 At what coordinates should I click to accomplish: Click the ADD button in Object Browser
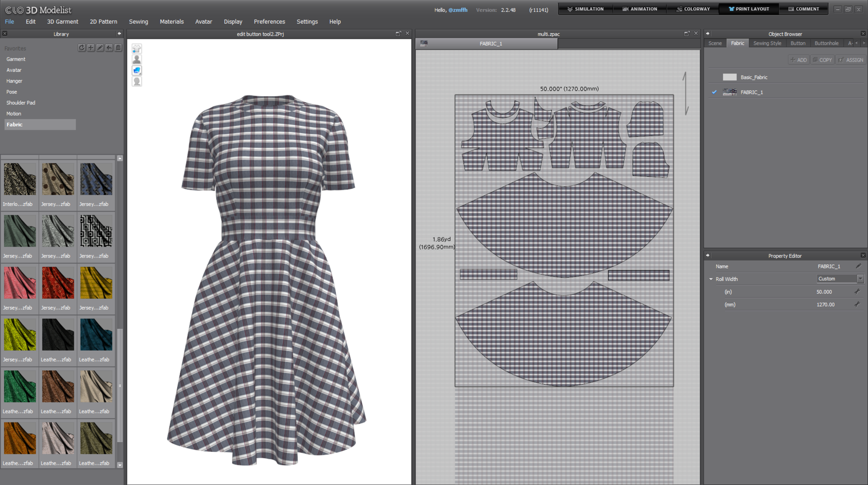point(798,60)
